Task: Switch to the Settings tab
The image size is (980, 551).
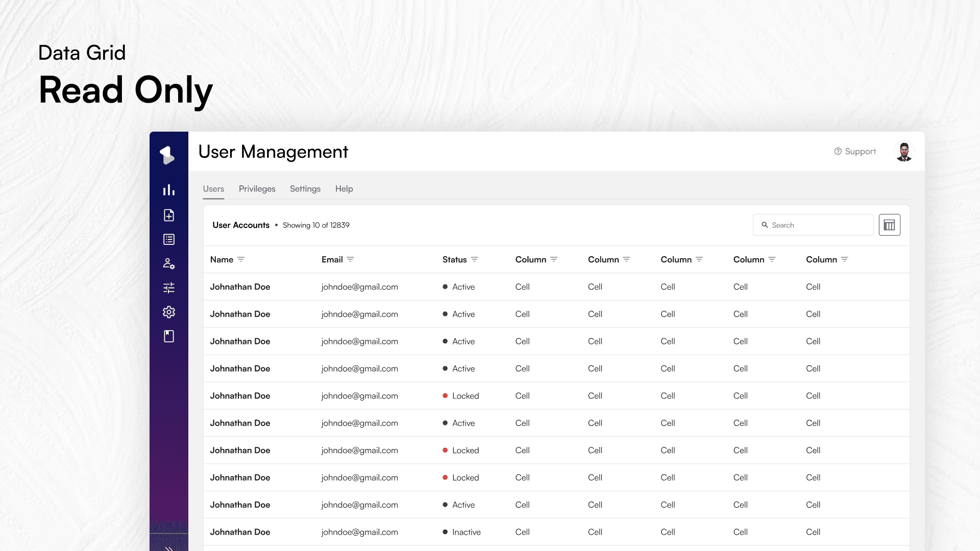Action: coord(305,189)
